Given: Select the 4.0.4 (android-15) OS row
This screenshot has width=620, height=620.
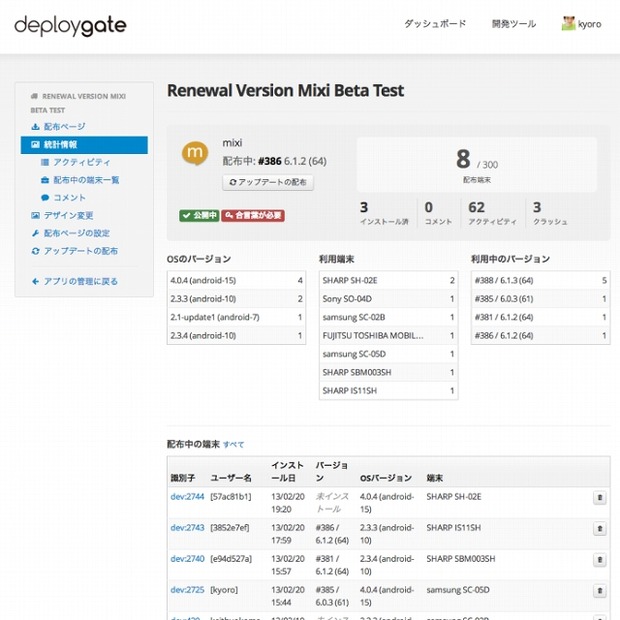Looking at the screenshot, I should click(236, 280).
